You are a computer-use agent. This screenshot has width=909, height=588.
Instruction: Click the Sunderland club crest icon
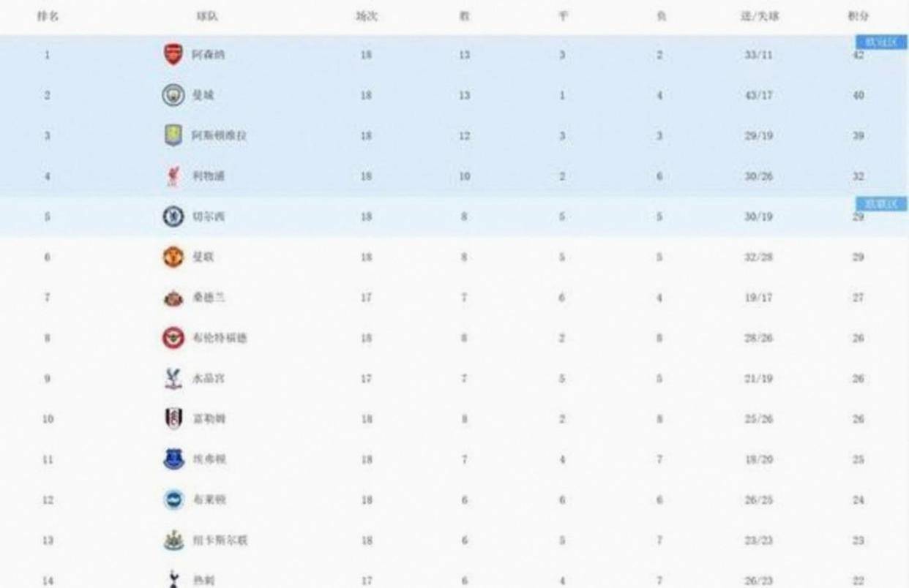pyautogui.click(x=173, y=298)
